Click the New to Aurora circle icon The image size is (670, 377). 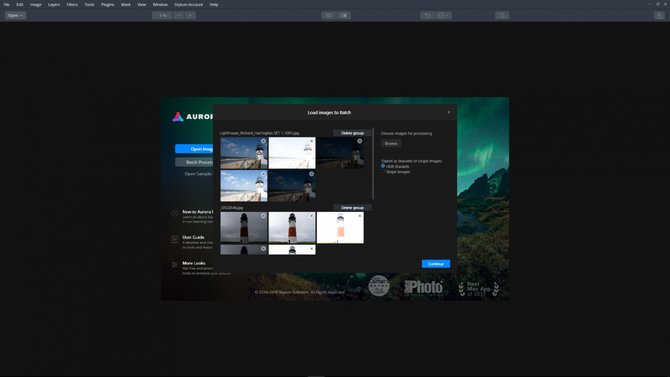(175, 213)
